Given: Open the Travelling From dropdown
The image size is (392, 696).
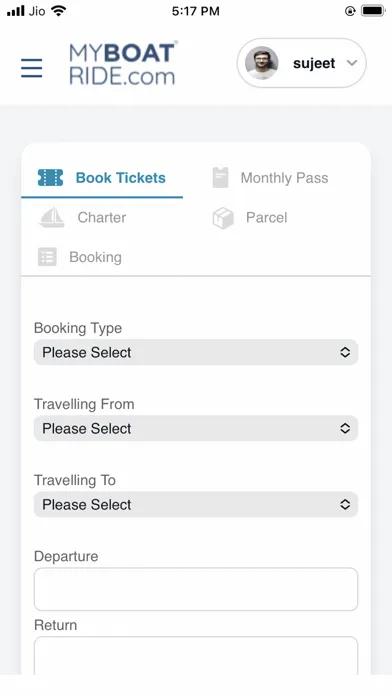Looking at the screenshot, I should pos(196,428).
